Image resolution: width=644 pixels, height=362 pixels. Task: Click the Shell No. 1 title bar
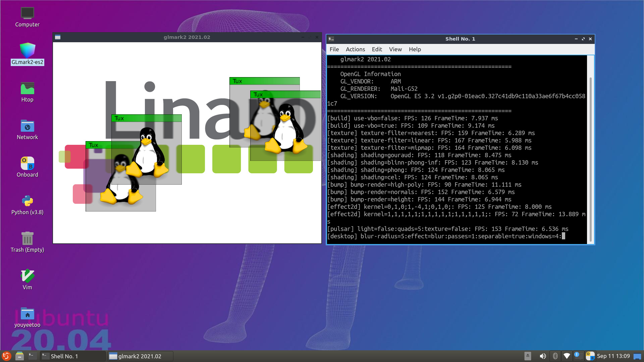[x=460, y=39]
